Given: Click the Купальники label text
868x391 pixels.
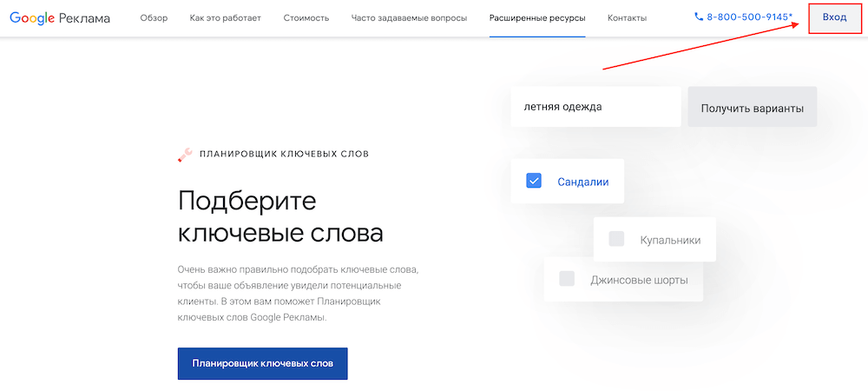Looking at the screenshot, I should [670, 241].
